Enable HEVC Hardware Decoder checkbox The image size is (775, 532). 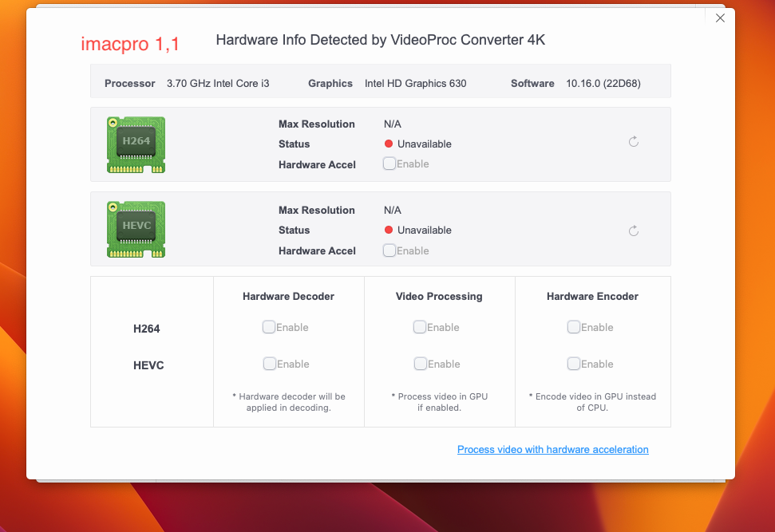point(269,364)
